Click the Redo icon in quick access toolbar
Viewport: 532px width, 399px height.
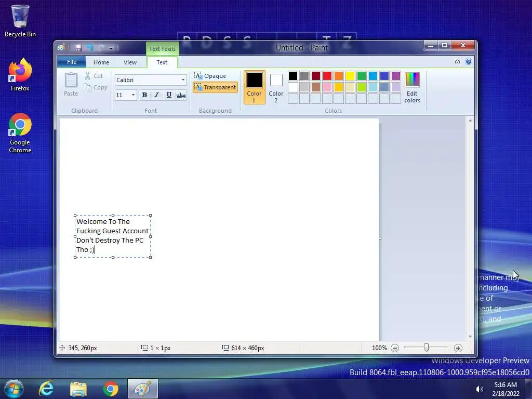point(101,48)
